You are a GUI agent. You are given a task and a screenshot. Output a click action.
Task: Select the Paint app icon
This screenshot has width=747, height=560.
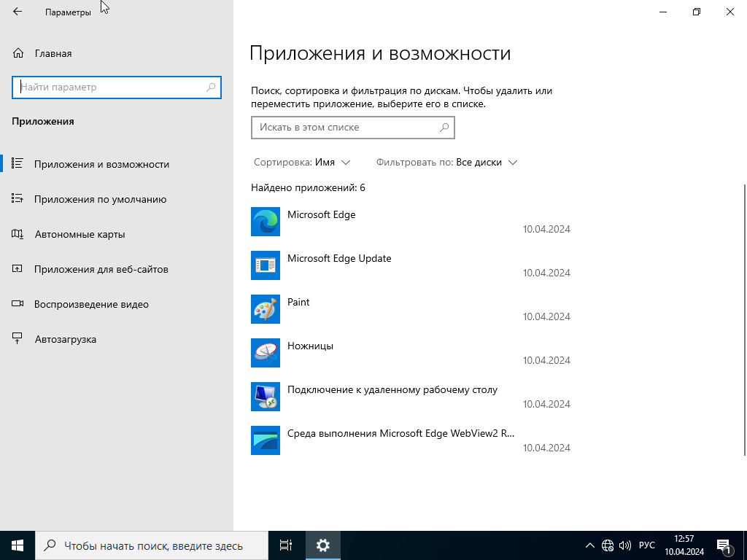point(266,309)
